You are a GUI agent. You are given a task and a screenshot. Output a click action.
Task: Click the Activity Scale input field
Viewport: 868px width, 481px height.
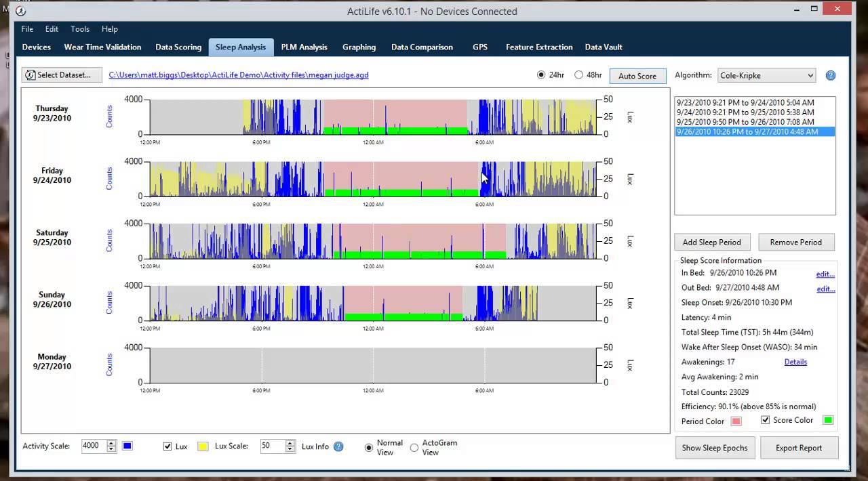[94, 446]
